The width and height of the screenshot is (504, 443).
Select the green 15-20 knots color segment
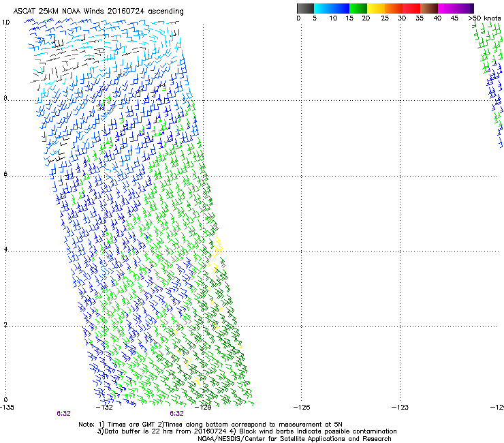tap(358, 8)
